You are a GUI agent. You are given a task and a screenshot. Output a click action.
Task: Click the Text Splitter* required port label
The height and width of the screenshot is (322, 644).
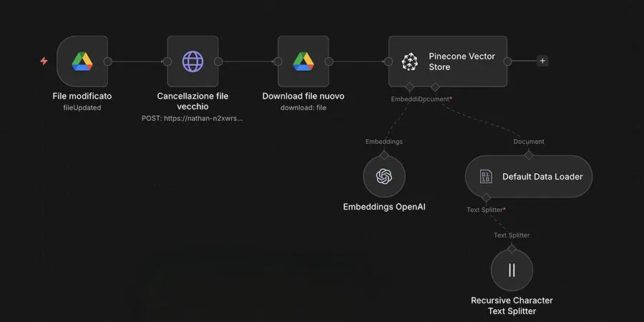pos(486,210)
